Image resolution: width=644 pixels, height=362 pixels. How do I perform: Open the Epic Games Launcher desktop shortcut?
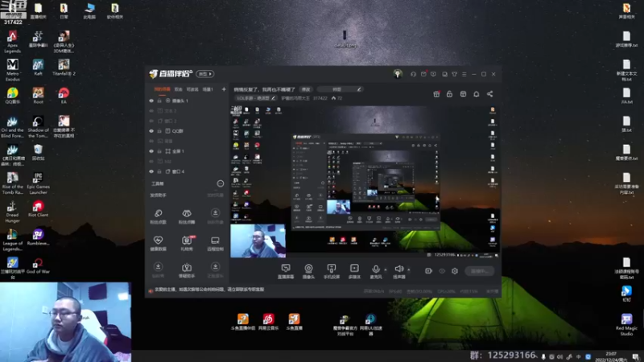38,183
